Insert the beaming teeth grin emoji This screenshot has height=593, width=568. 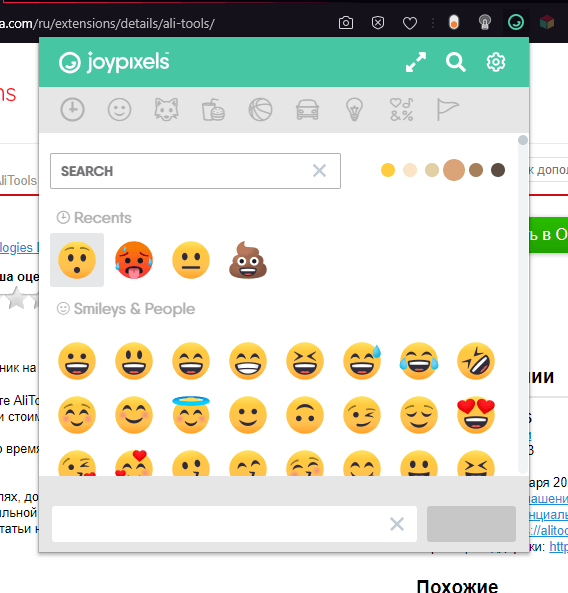click(x=248, y=361)
